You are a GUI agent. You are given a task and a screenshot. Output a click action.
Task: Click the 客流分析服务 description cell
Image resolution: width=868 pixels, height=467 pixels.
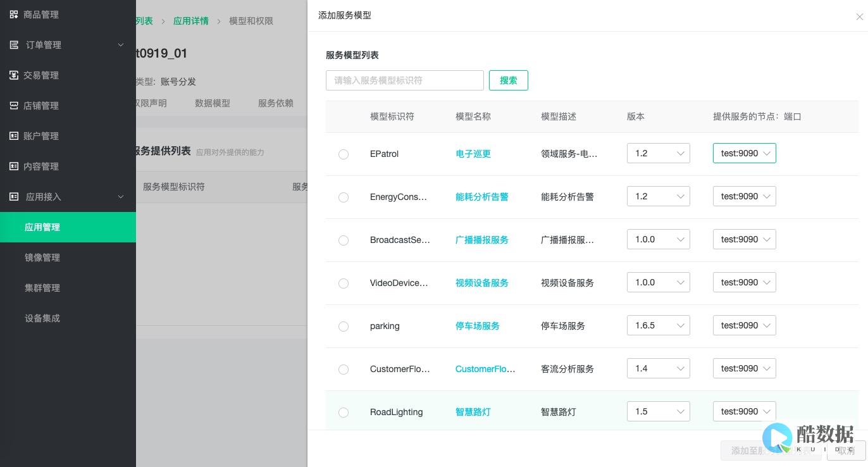coord(567,369)
